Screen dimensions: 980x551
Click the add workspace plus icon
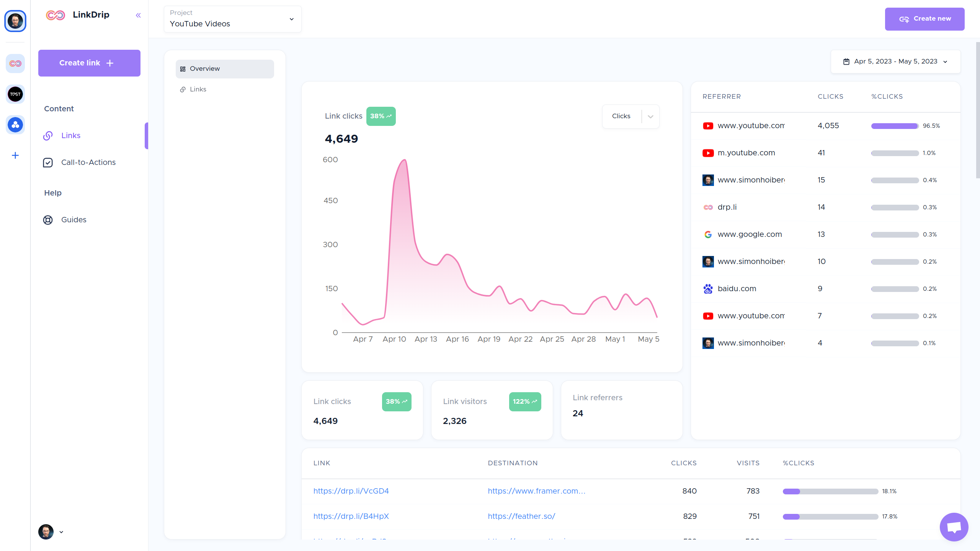coord(15,155)
